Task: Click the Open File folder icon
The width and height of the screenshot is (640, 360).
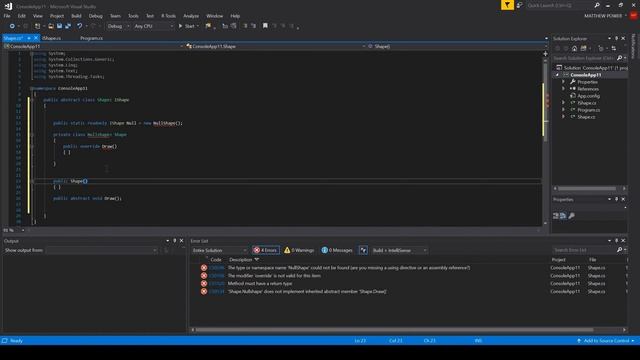Action: (51, 26)
